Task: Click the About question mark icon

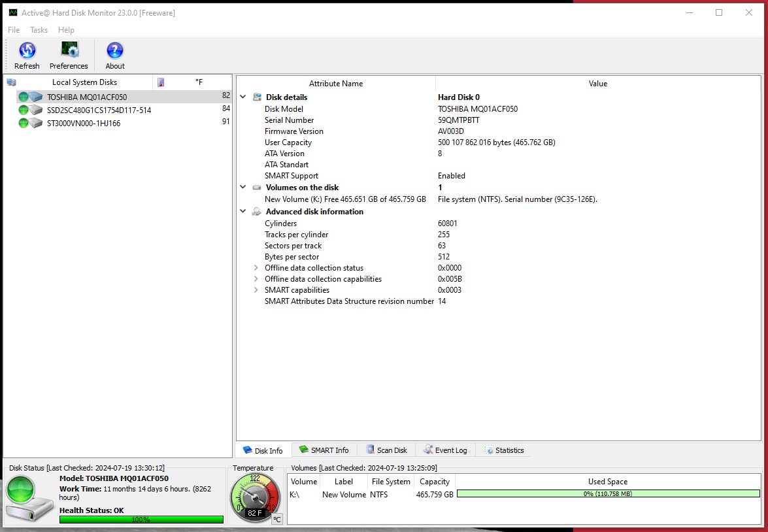Action: (x=115, y=51)
